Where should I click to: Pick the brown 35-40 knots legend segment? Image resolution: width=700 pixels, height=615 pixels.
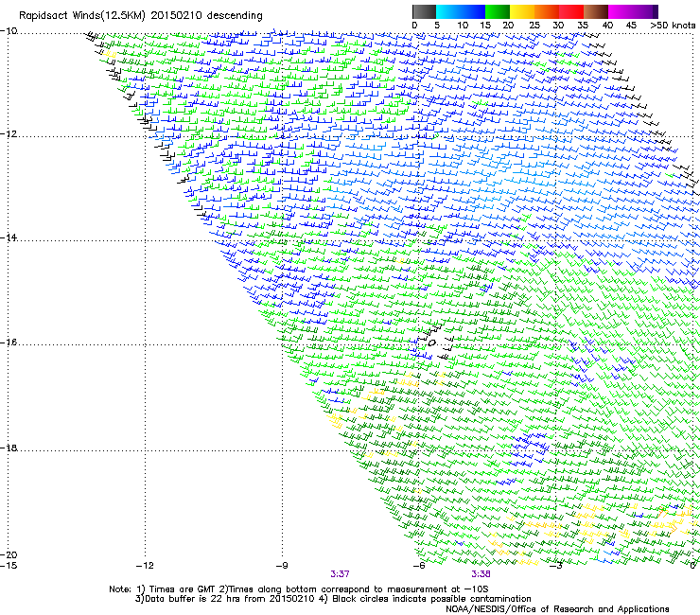(596, 11)
